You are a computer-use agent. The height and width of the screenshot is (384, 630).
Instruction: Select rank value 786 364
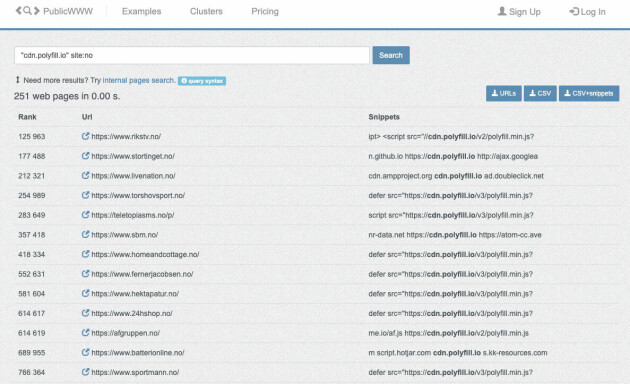[31, 373]
